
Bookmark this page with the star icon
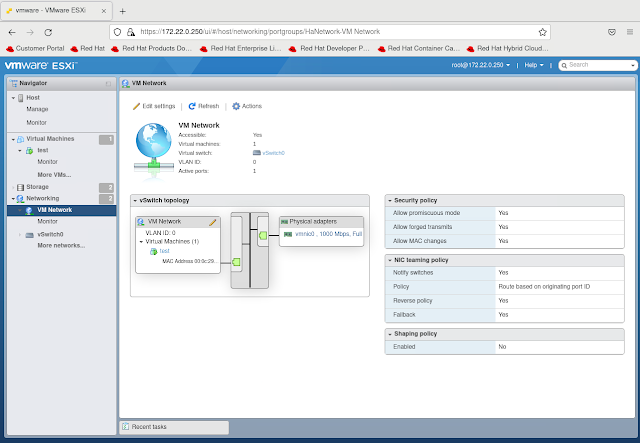click(542, 32)
